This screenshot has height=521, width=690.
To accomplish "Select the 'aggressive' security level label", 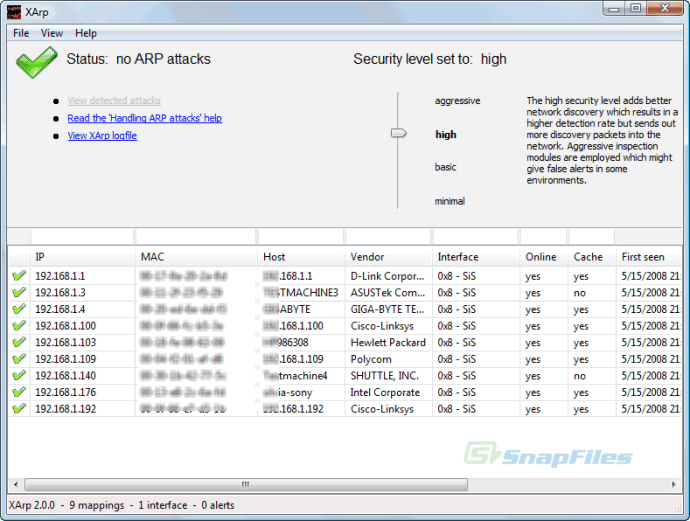I will [458, 101].
